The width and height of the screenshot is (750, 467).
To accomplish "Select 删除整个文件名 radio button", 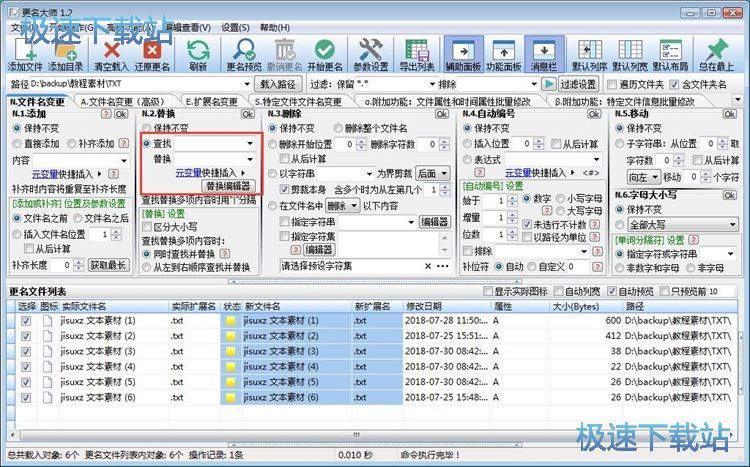I will [339, 128].
